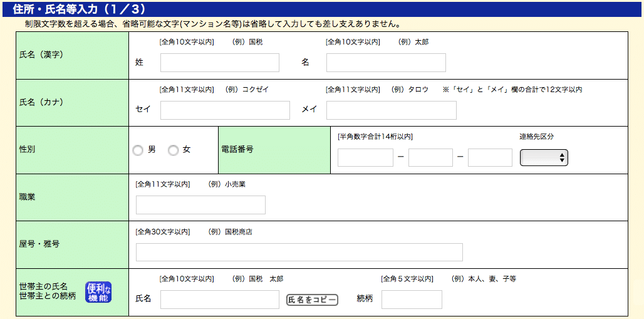Click the 電話番号 label cell
Viewport: 644px width, 319px height.
click(x=274, y=150)
